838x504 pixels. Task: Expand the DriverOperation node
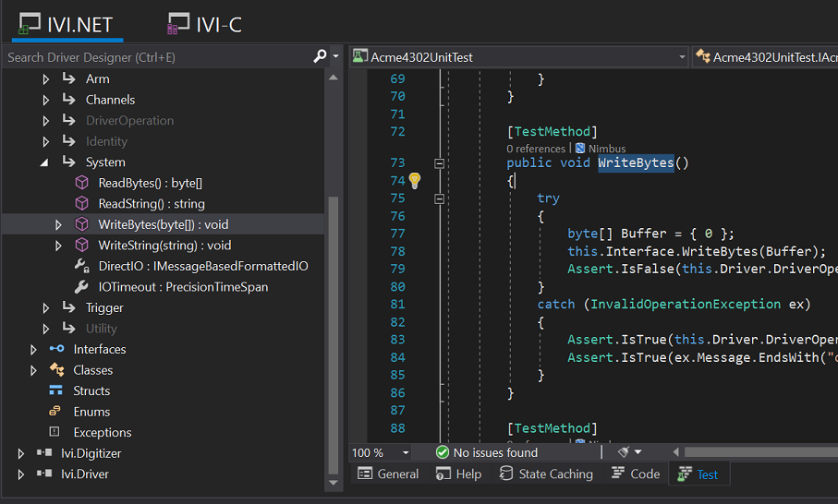pos(46,121)
